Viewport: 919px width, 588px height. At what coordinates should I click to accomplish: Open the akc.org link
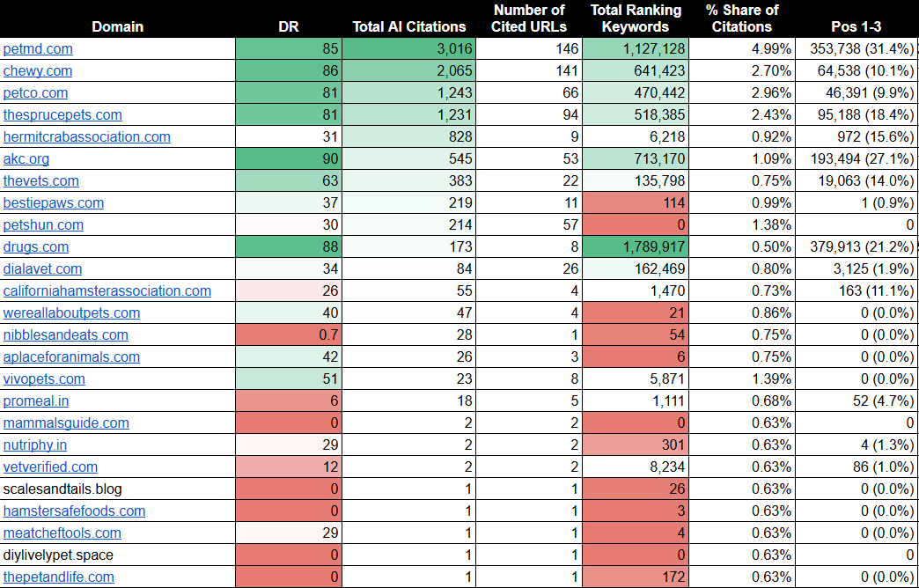point(26,159)
